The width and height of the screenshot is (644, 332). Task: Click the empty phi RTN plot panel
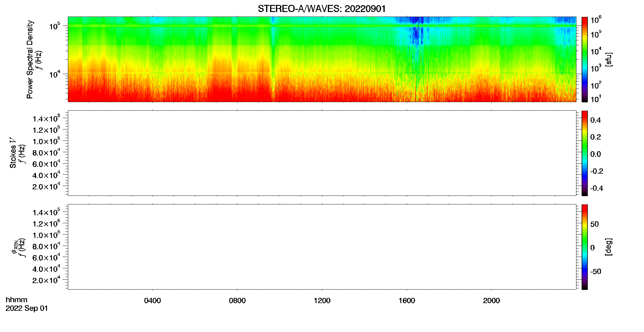click(322, 247)
